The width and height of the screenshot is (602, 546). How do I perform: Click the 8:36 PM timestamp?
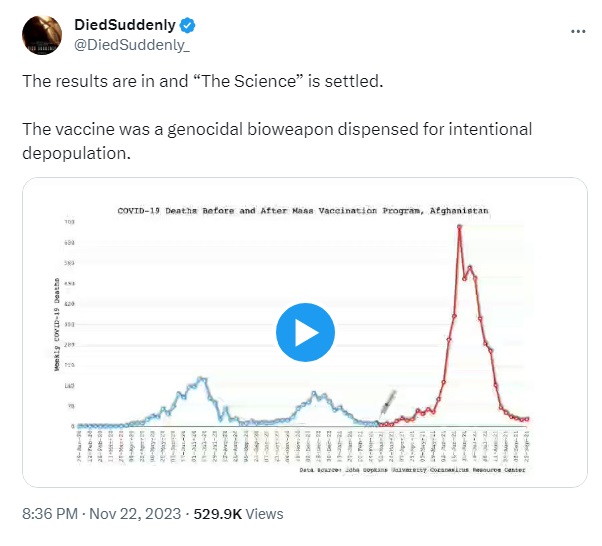pos(50,514)
